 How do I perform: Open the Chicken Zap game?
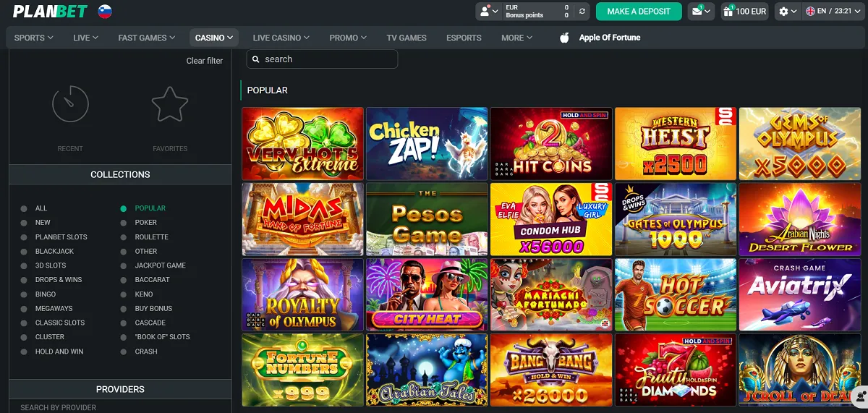[x=427, y=144]
